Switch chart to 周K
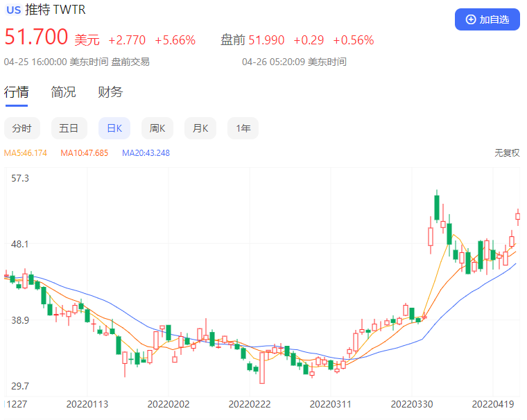The image size is (527, 420). point(157,128)
